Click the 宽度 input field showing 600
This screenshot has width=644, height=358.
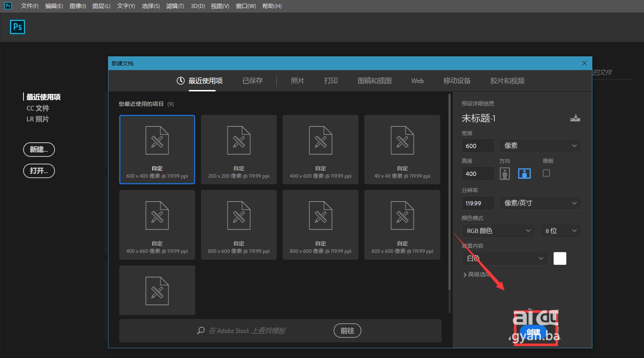(478, 146)
